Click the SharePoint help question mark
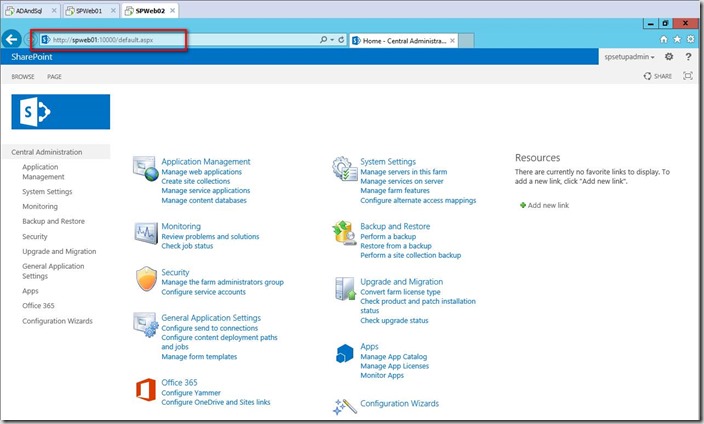 [x=688, y=57]
